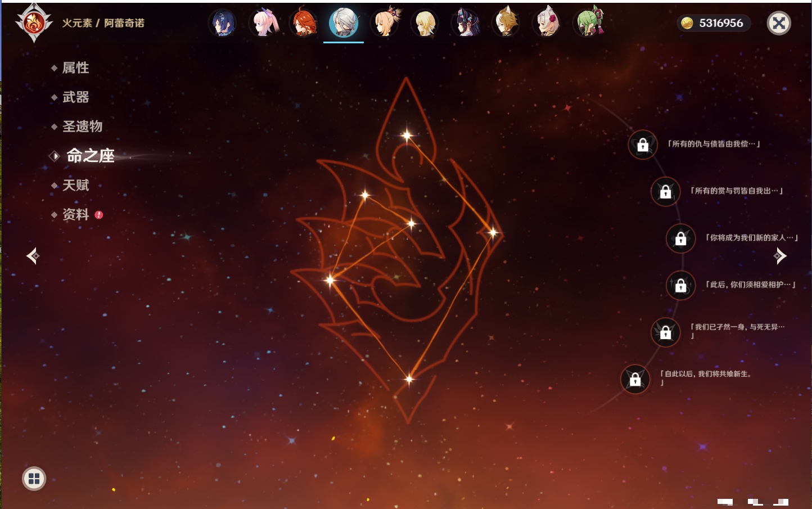The image size is (812, 509).
Task: Switch to previous character with left arrow
Action: (x=33, y=256)
